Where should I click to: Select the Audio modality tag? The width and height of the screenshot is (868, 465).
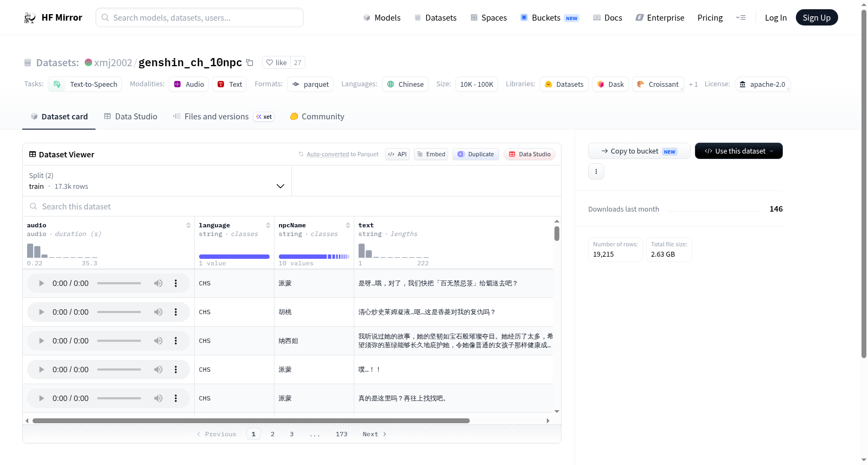pyautogui.click(x=189, y=85)
